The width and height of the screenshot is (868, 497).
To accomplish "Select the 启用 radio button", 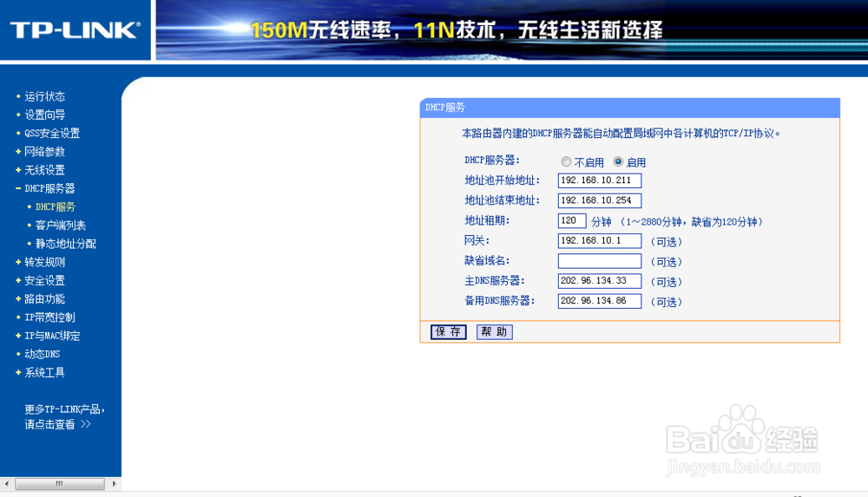I will pyautogui.click(x=618, y=161).
